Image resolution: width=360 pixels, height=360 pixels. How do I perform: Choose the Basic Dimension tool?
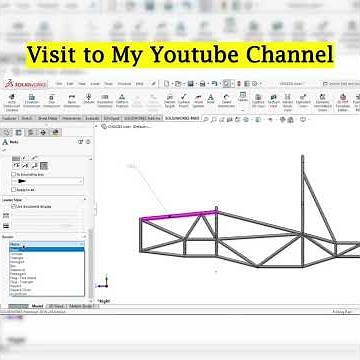72,101
